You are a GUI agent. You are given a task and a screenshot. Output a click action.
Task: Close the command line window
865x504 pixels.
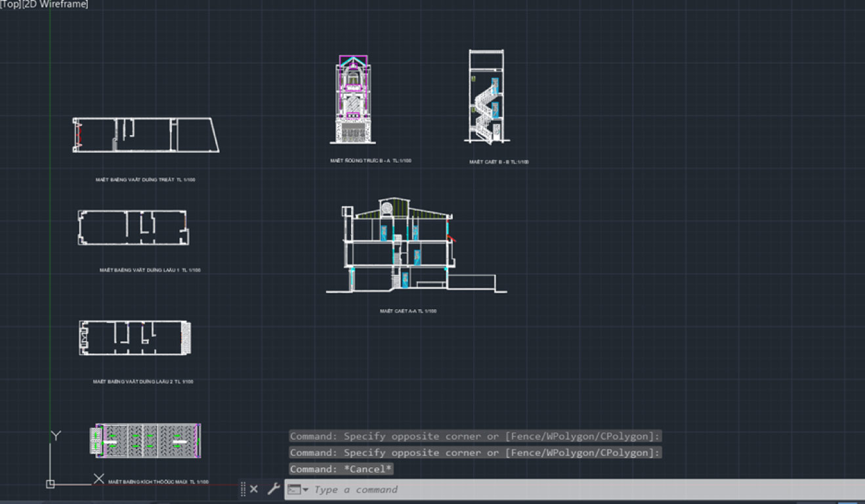pyautogui.click(x=254, y=490)
